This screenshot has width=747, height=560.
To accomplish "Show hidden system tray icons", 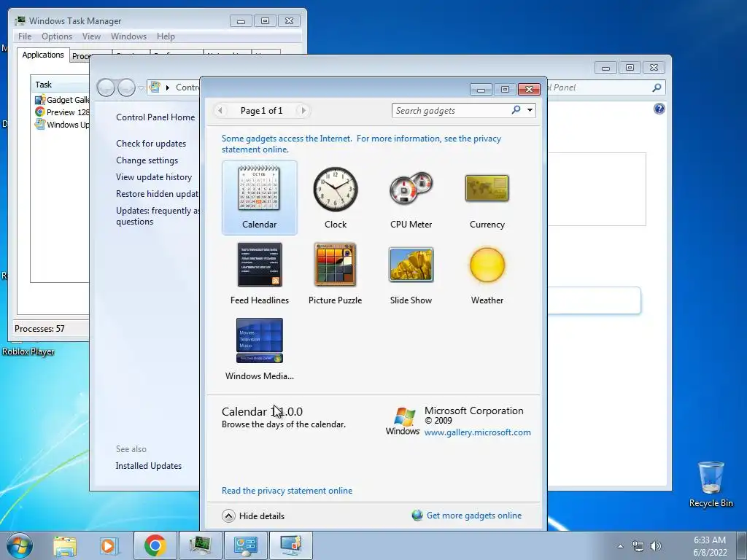I will coord(620,546).
